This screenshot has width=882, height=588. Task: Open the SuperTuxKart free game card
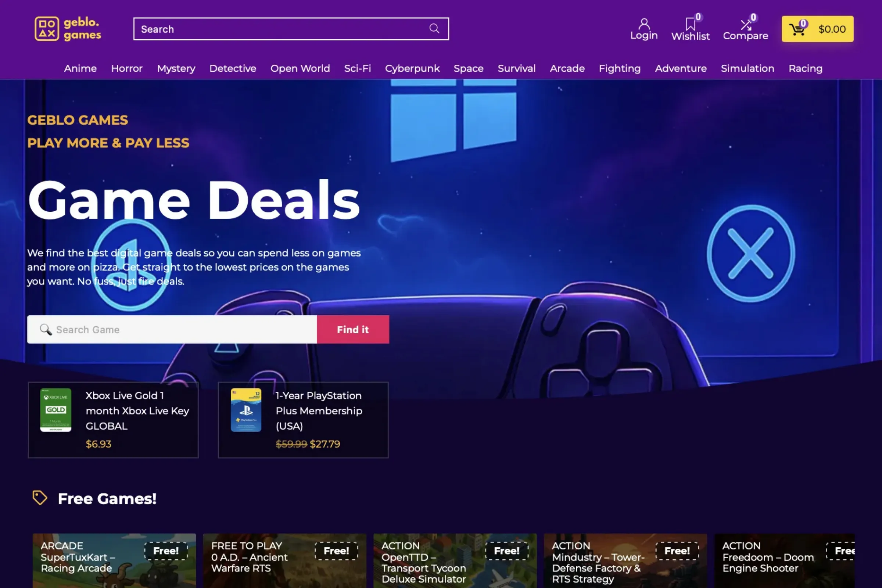tap(114, 561)
